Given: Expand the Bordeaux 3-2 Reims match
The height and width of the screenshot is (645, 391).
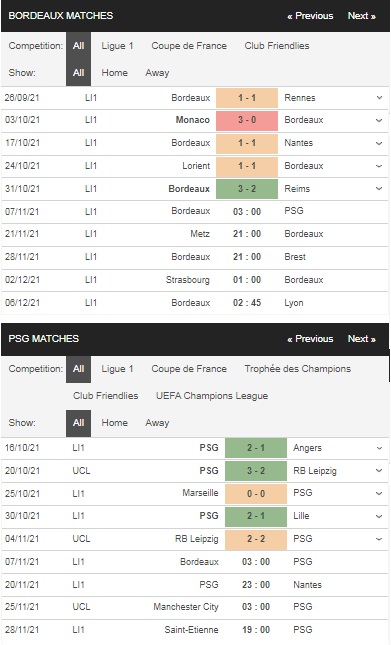Looking at the screenshot, I should 379,189.
